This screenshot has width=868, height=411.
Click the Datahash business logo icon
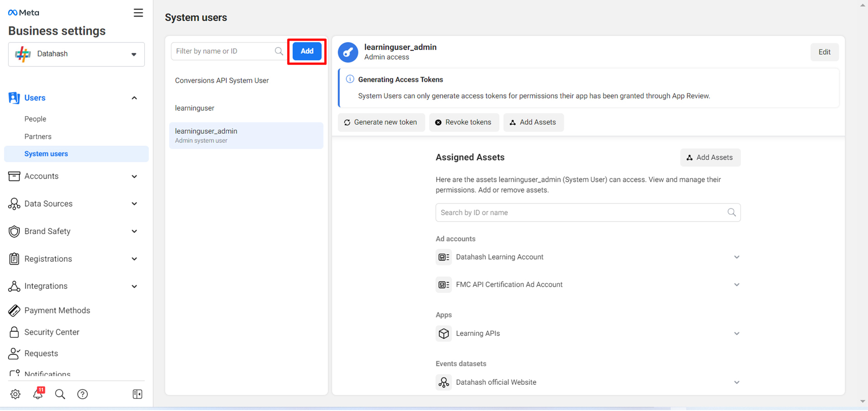click(x=23, y=54)
